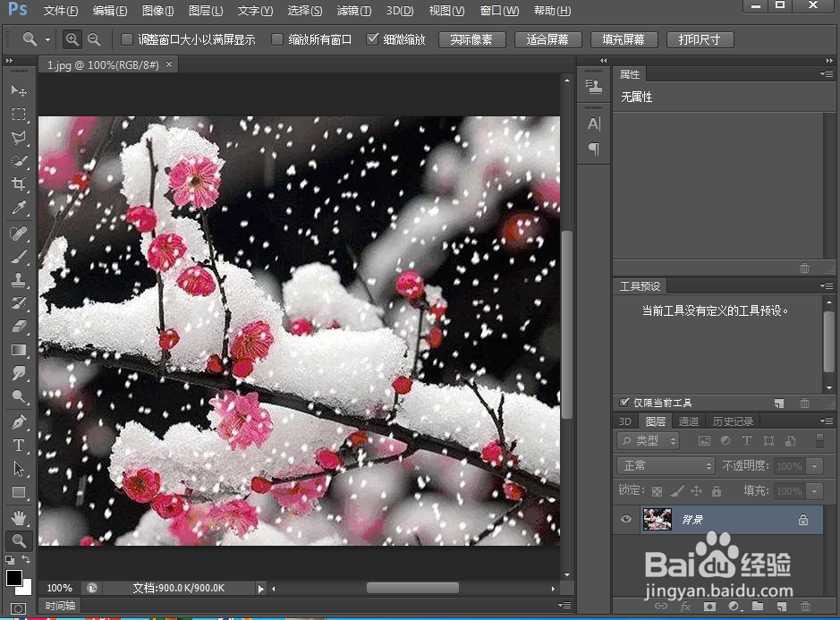Toggle layer filter on/off switch
Screen dimensions: 840x620
tap(819, 440)
